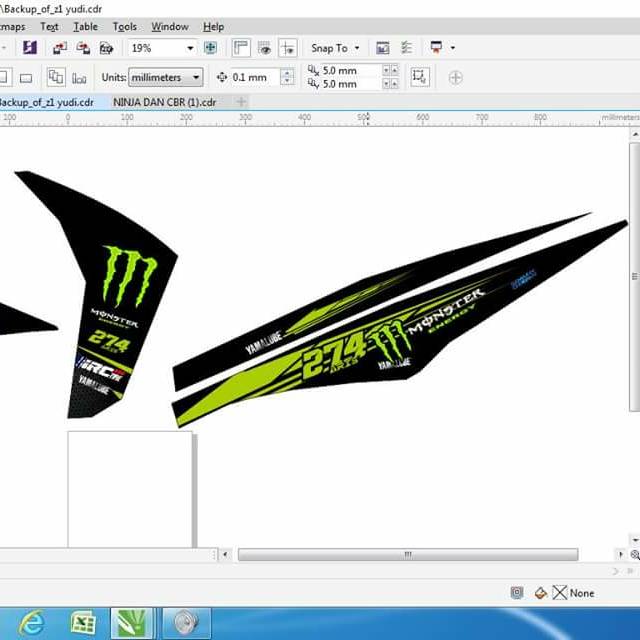
Task: Increase duplicate distance X spinner
Action: 395,70
